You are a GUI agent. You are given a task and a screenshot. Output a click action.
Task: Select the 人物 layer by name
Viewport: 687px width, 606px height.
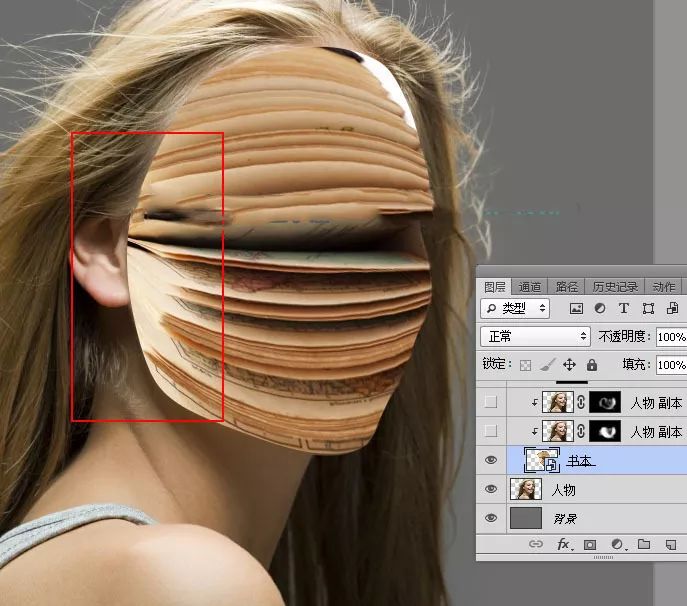point(563,490)
